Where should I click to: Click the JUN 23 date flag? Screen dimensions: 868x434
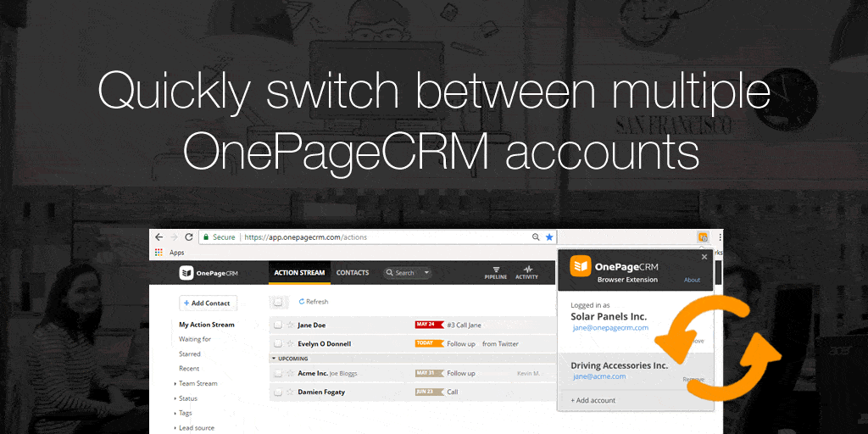(430, 392)
